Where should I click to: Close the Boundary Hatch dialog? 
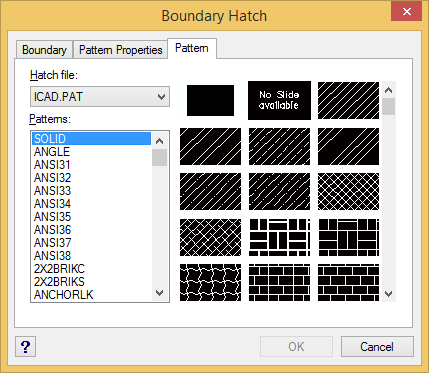407,11
